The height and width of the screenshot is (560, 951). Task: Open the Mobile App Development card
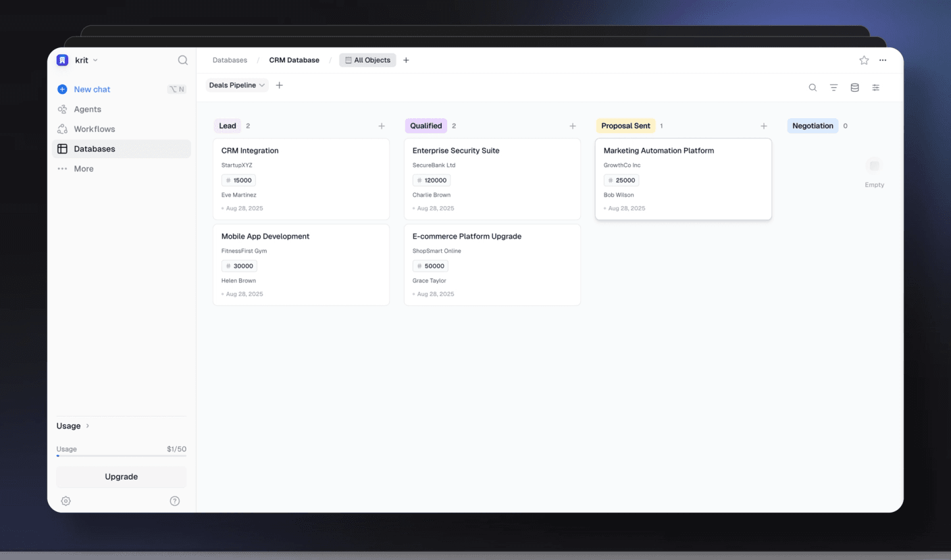(301, 265)
